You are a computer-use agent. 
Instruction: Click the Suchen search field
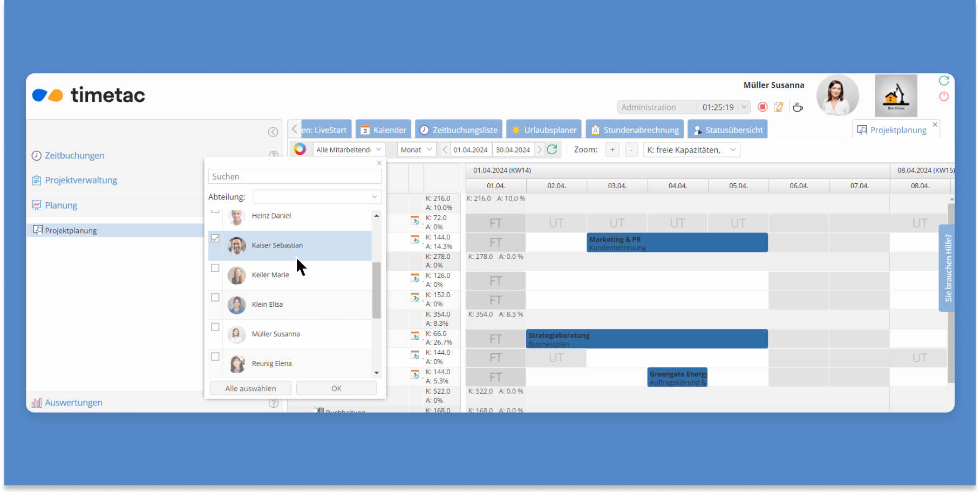[x=295, y=176]
